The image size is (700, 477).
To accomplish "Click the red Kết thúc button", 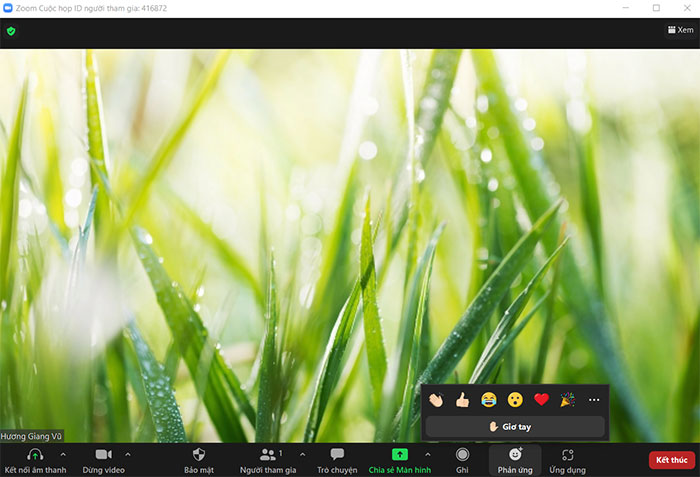I will (671, 460).
